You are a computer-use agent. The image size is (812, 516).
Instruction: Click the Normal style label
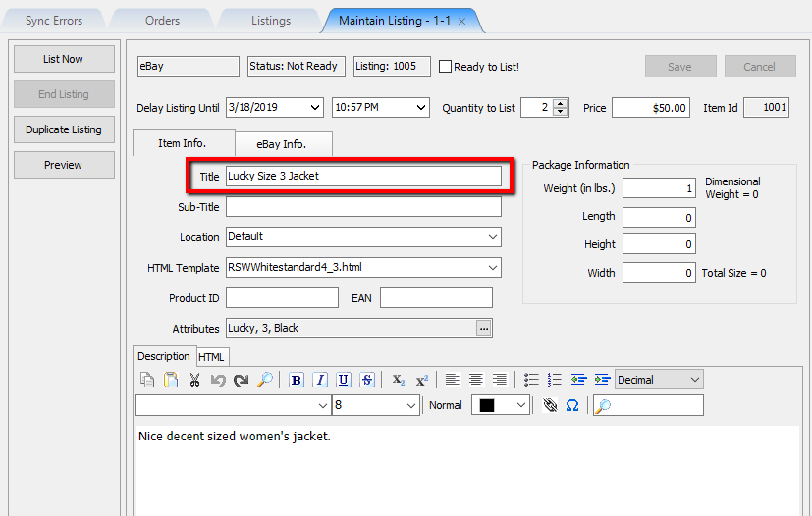(x=446, y=405)
